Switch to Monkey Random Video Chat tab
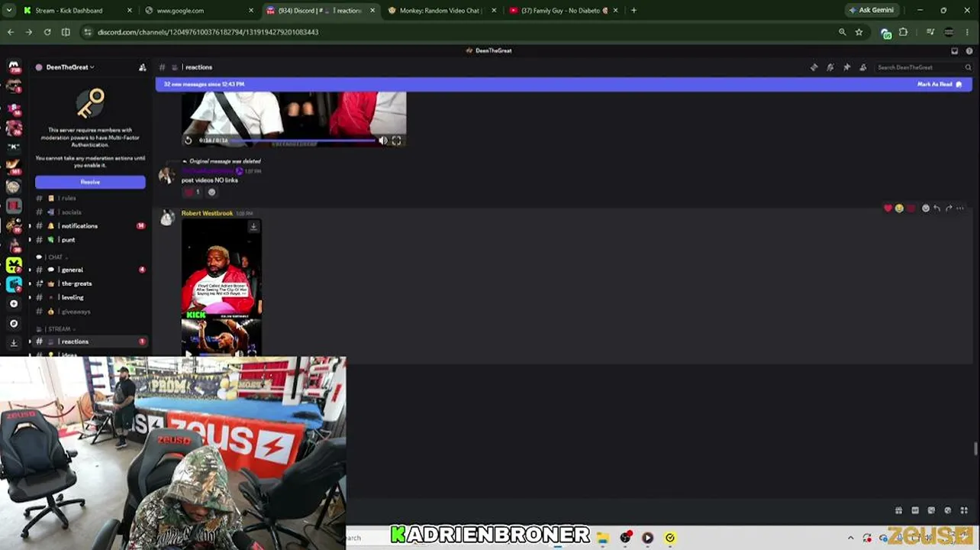Image resolution: width=980 pixels, height=550 pixels. click(x=442, y=11)
